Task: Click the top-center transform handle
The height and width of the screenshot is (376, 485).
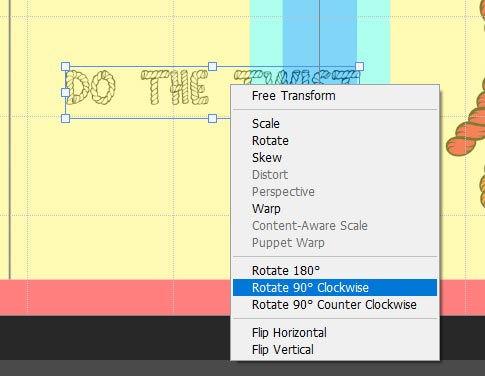Action: pyautogui.click(x=212, y=66)
